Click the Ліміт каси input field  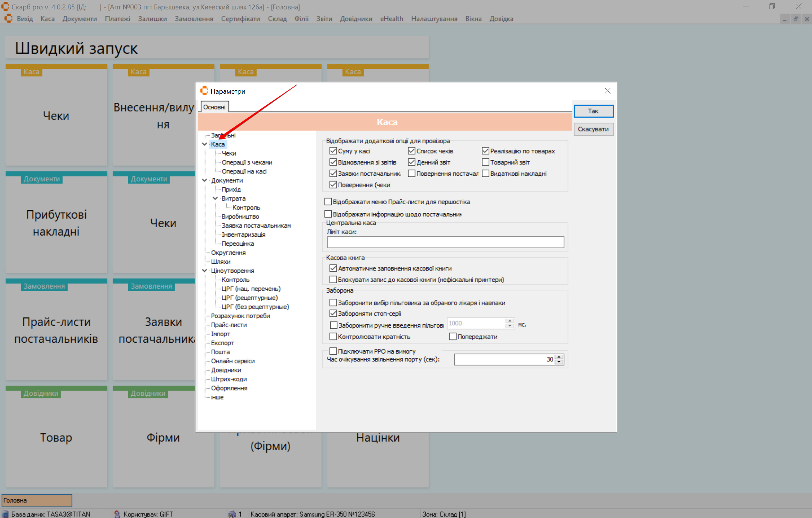click(445, 242)
